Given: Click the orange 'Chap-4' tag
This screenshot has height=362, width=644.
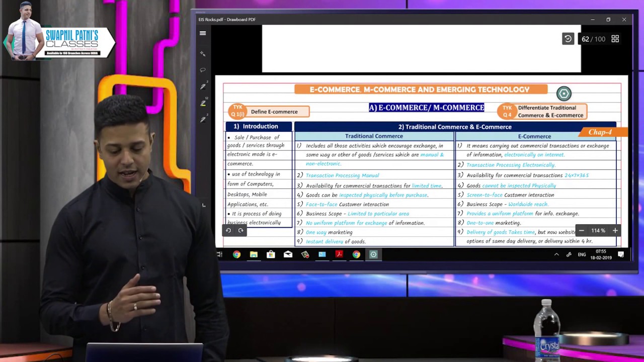Looking at the screenshot, I should 602,132.
